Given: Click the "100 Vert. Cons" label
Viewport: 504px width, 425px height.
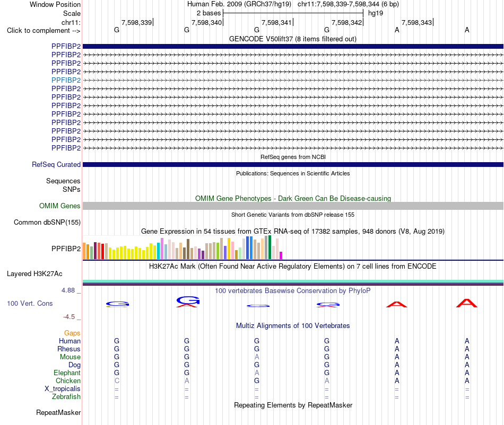Looking at the screenshot, I should [30, 303].
